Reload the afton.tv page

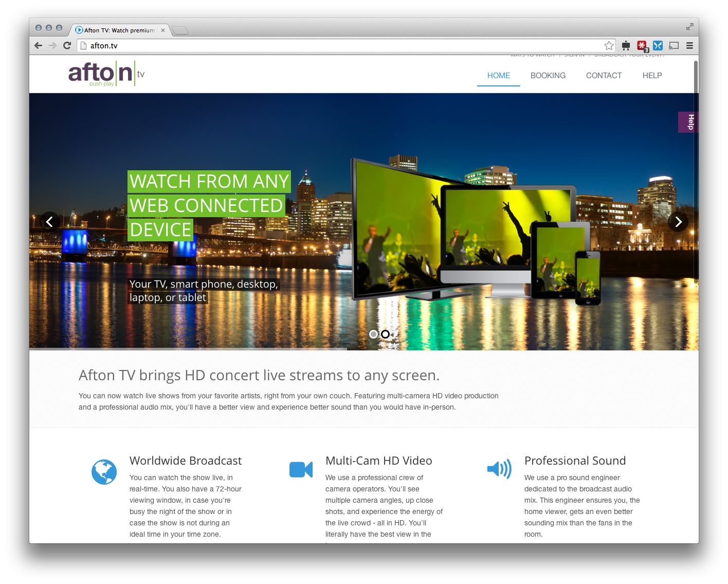click(67, 46)
